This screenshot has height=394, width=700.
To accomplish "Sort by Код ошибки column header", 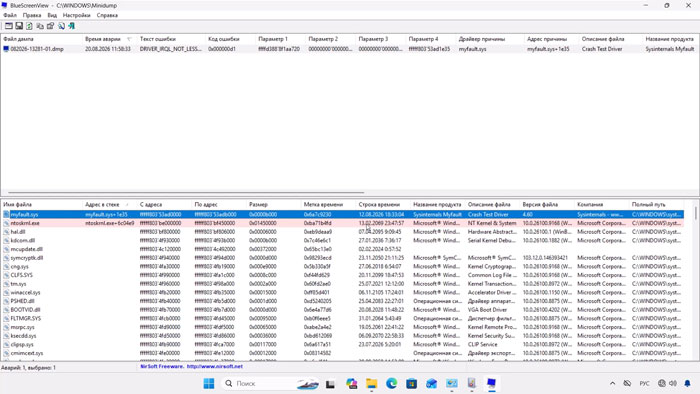I will 230,39.
